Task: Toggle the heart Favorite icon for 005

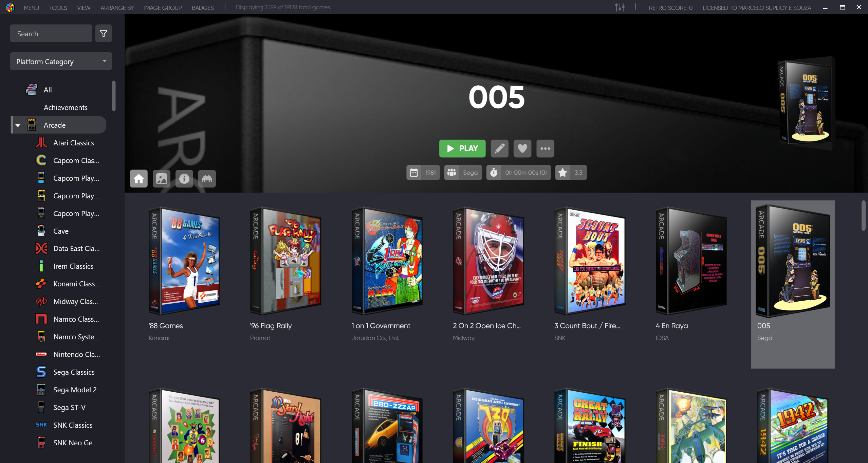Action: click(522, 148)
